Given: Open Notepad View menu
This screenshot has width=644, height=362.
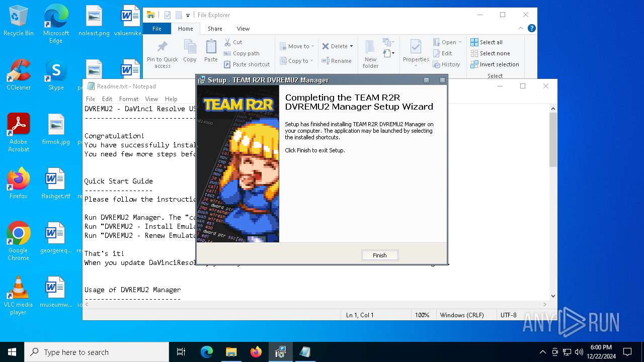Looking at the screenshot, I should (x=151, y=99).
